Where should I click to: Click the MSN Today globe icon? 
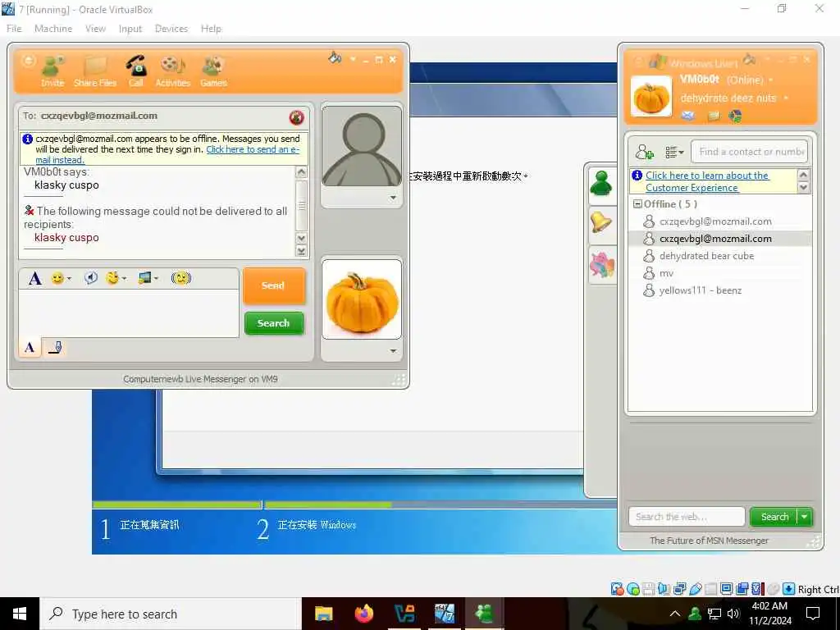735,115
